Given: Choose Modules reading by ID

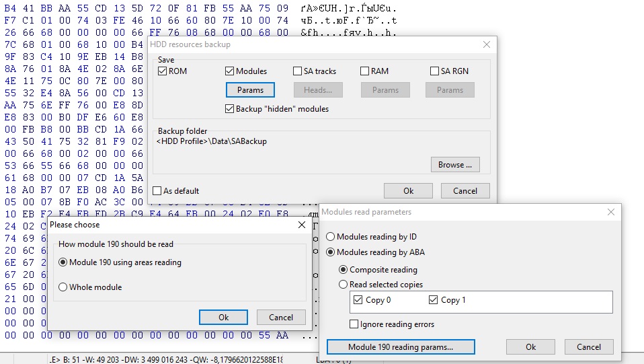Looking at the screenshot, I should pyautogui.click(x=330, y=237).
